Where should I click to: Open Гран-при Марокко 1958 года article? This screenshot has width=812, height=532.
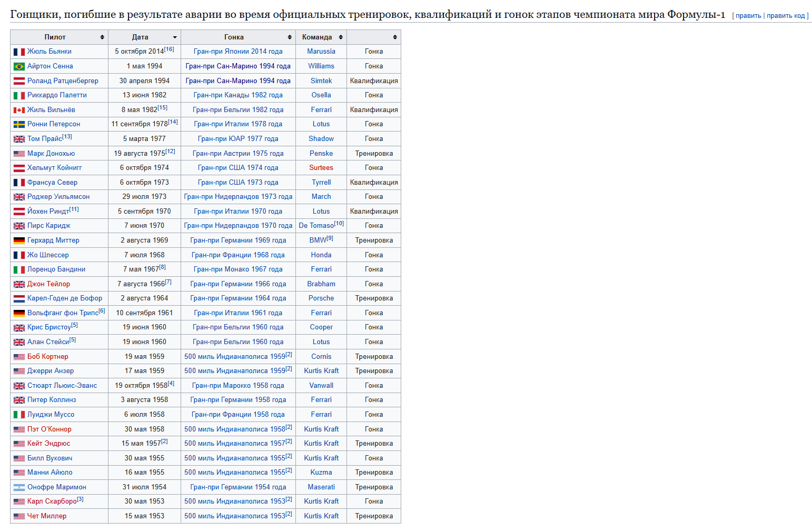click(238, 386)
